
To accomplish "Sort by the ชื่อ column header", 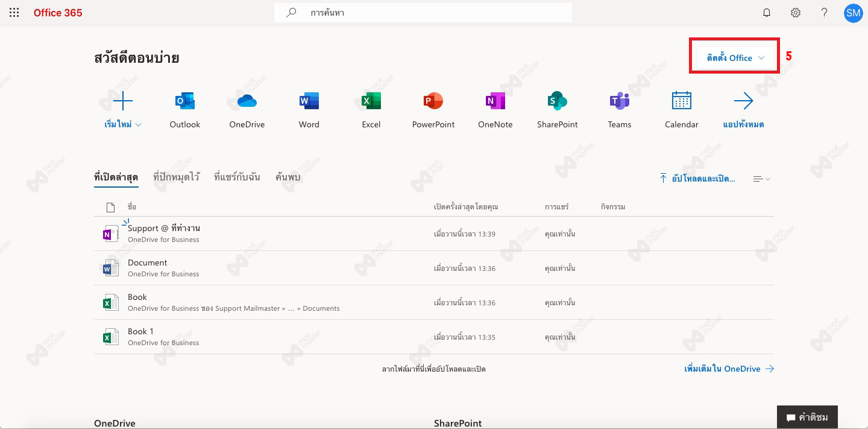I will [x=132, y=207].
